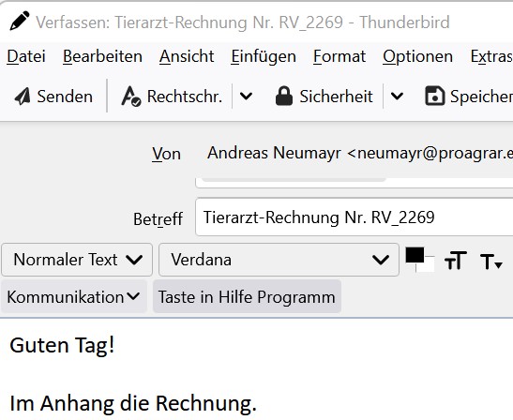This screenshot has width=513, height=420.
Task: Open the Rechtschr. dropdown arrow
Action: coord(246,97)
